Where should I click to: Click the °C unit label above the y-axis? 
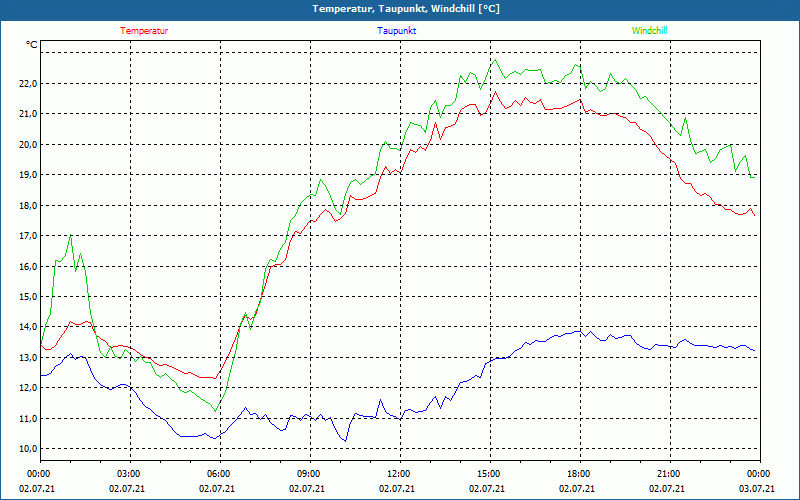[32, 45]
